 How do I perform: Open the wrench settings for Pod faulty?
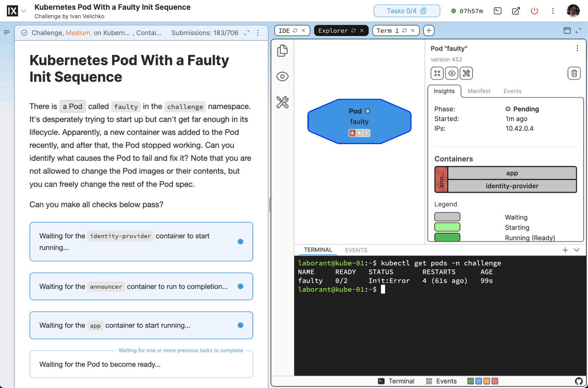pos(466,73)
